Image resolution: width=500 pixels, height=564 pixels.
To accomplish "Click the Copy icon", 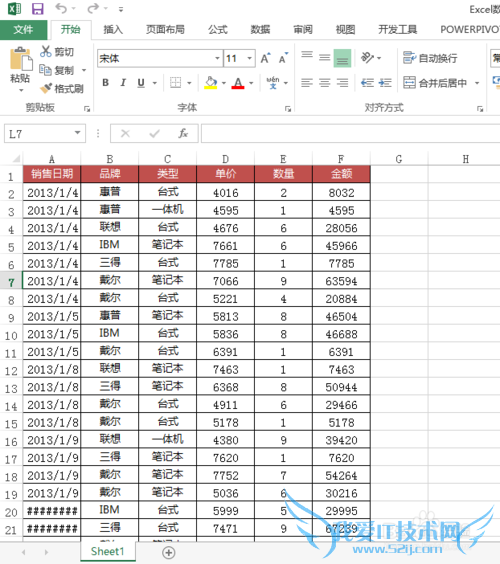I will 45,70.
